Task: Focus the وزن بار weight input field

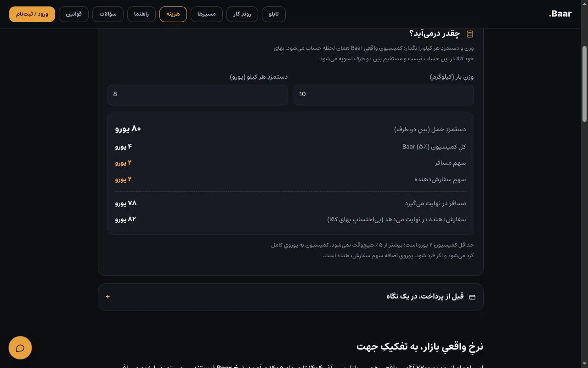Action: pyautogui.click(x=384, y=94)
